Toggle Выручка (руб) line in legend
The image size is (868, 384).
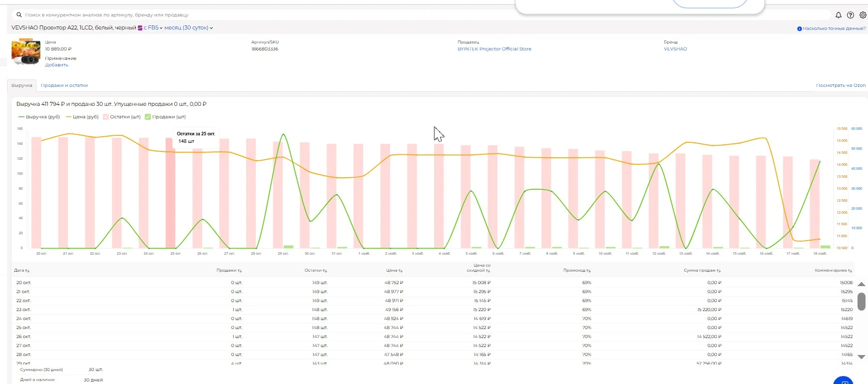39,117
